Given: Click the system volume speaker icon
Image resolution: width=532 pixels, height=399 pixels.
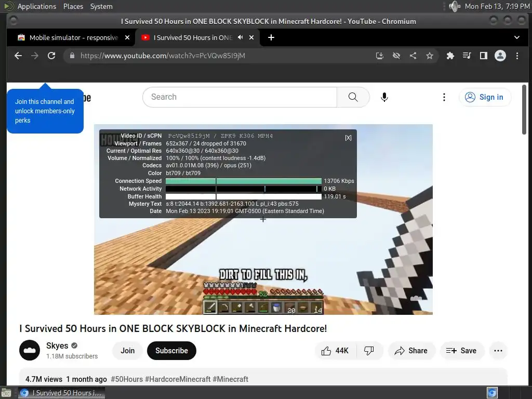Looking at the screenshot, I should [455, 6].
